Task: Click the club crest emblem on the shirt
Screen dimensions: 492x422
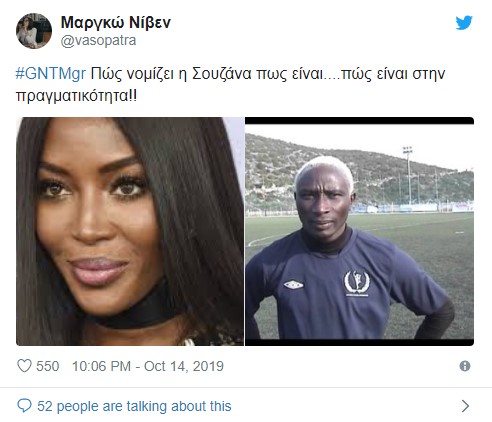Action: (357, 283)
